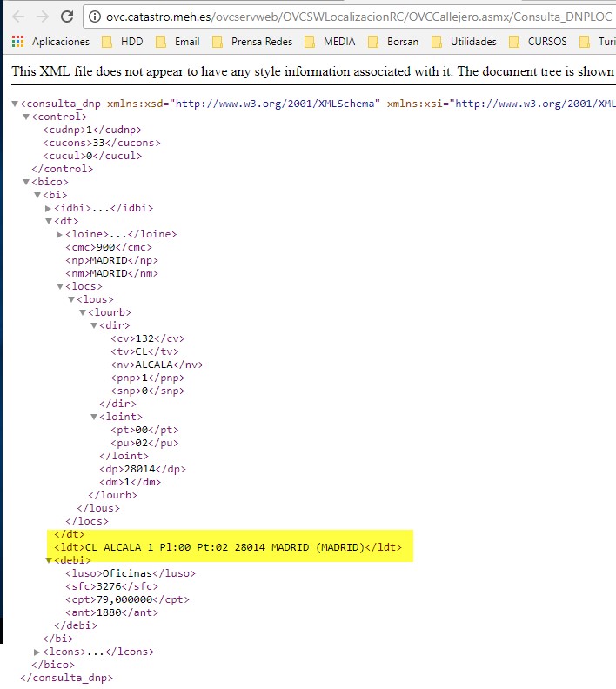The width and height of the screenshot is (616, 689).
Task: Collapse the lous node
Action: click(71, 299)
